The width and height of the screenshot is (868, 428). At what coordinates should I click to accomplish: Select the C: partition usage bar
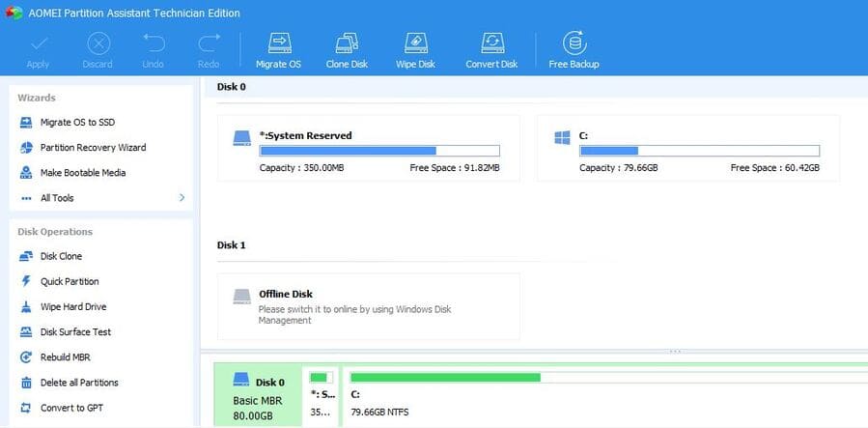pyautogui.click(x=698, y=151)
